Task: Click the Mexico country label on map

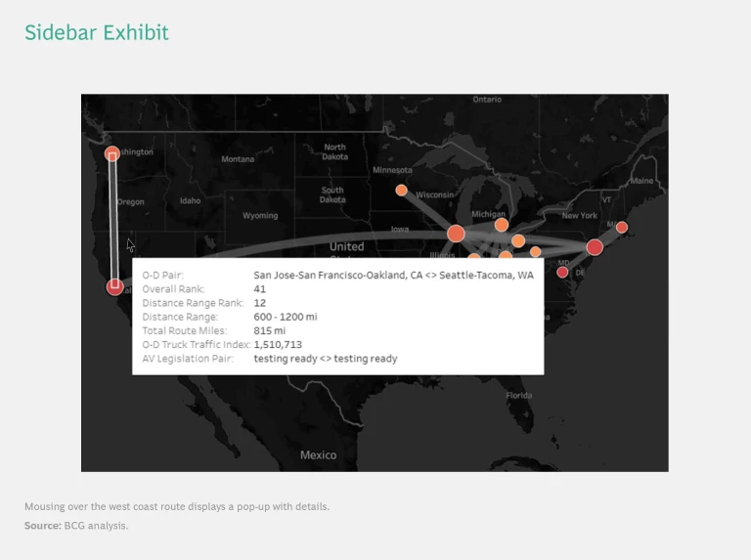Action: pyautogui.click(x=318, y=454)
